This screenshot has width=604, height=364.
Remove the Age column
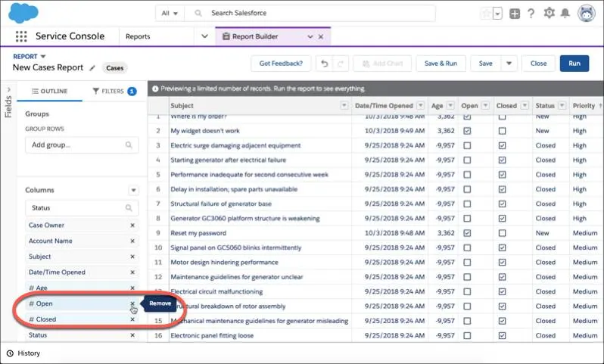click(132, 288)
